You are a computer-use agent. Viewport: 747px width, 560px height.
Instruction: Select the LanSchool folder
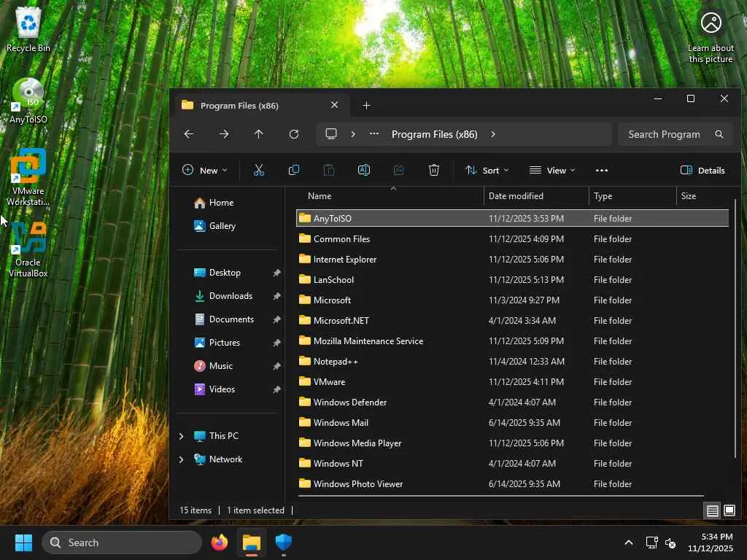click(x=512, y=280)
